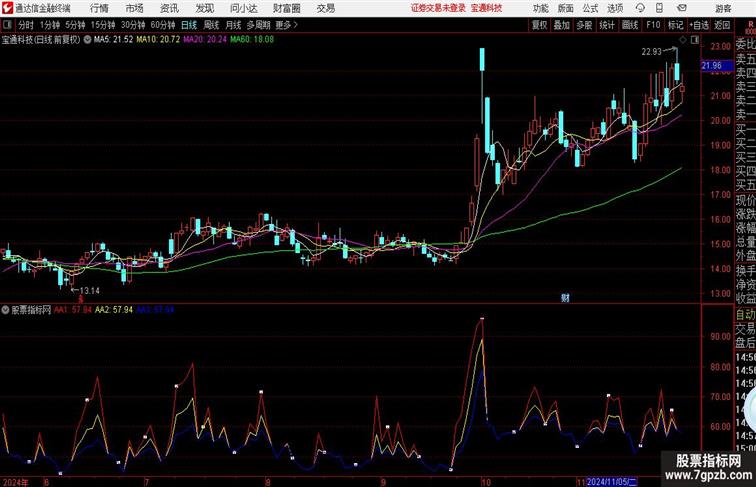
Task: Open the 交易 menu
Action: click(x=325, y=8)
